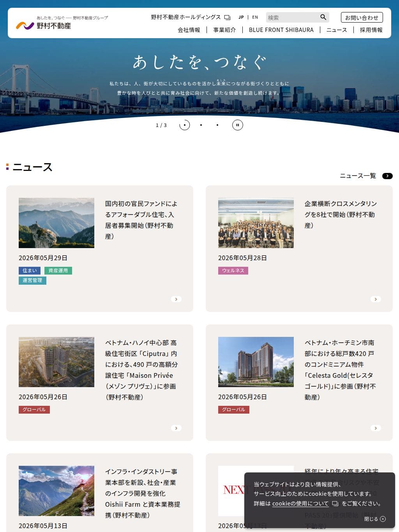
Task: Switch language to EN
Action: pyautogui.click(x=255, y=17)
